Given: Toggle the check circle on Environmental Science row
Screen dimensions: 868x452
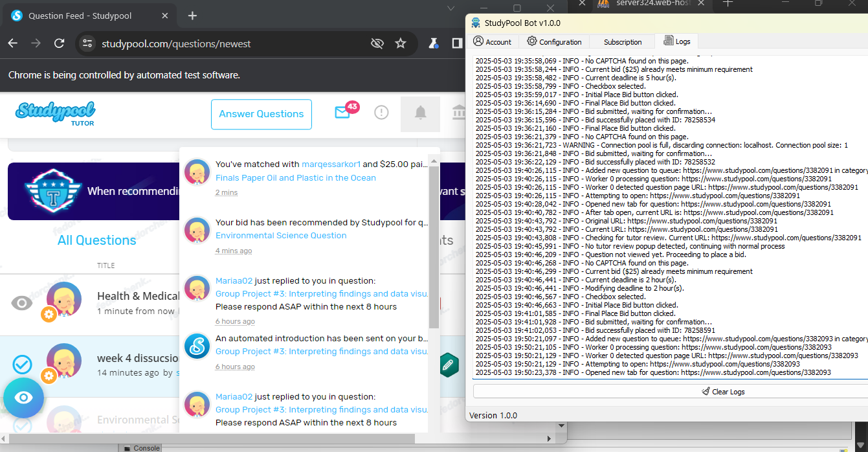Looking at the screenshot, I should [x=22, y=425].
